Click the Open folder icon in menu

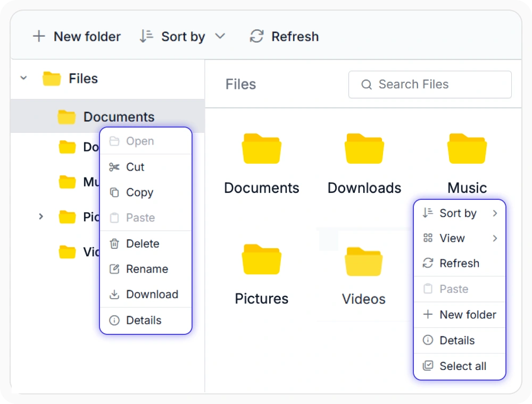point(114,141)
